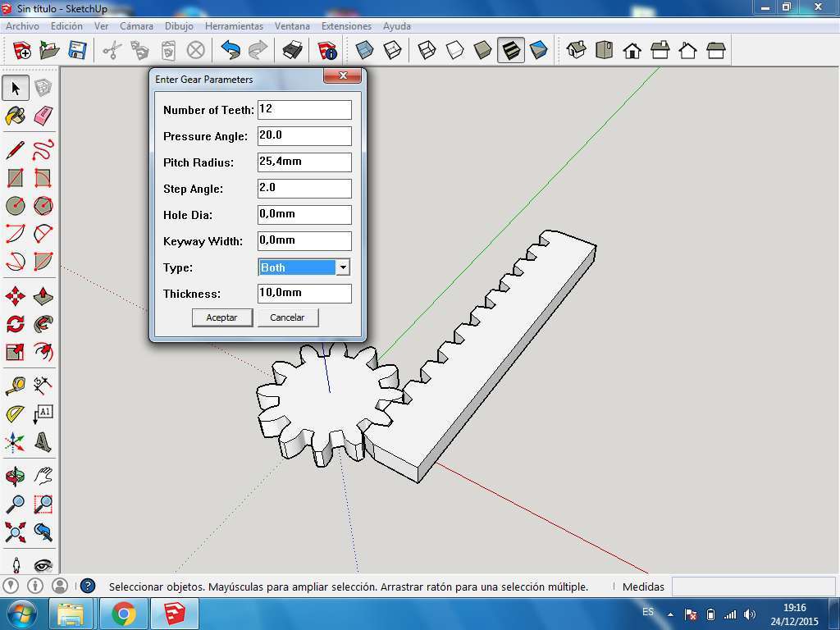840x630 pixels.
Task: Switch to Top view
Action: 605,50
